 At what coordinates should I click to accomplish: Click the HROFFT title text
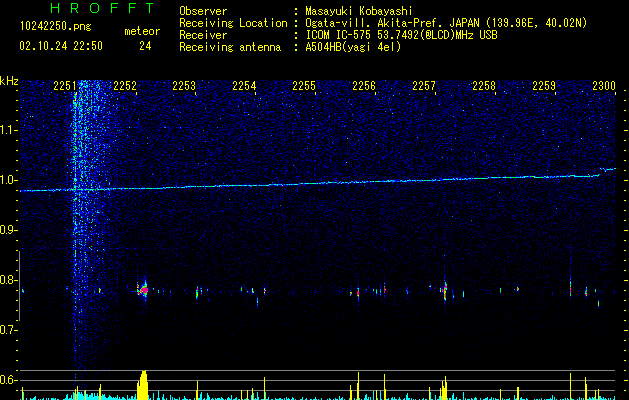pos(103,8)
